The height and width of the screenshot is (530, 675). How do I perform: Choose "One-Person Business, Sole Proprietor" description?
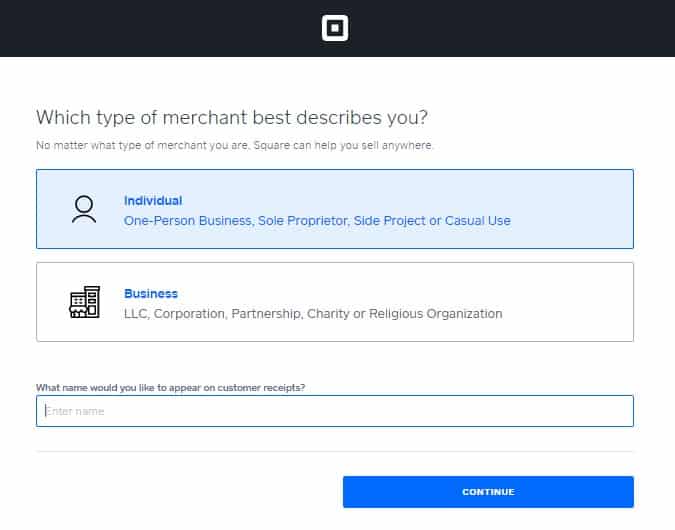237,221
